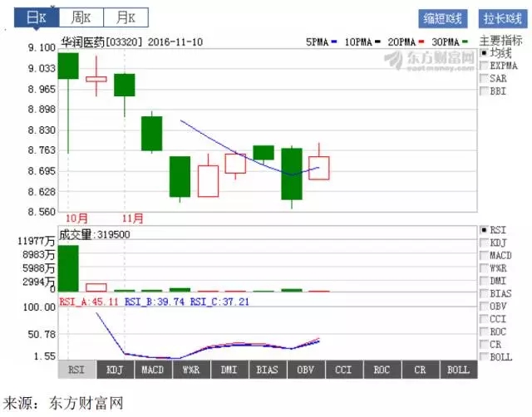Click the 拉长K线 button

click(503, 18)
